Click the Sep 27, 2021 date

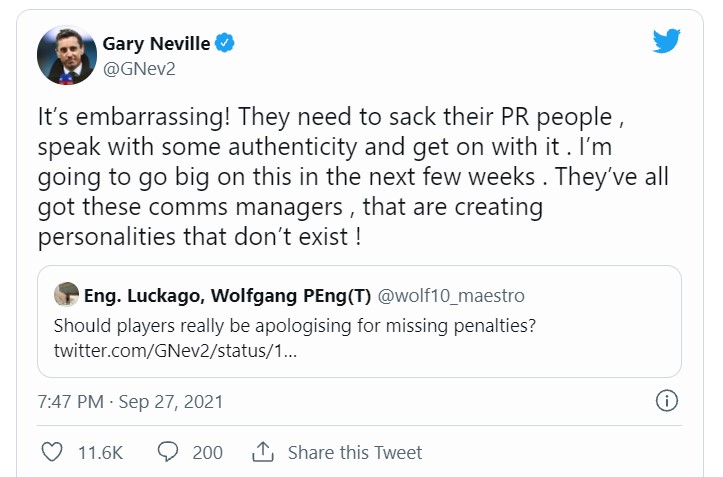(x=171, y=402)
